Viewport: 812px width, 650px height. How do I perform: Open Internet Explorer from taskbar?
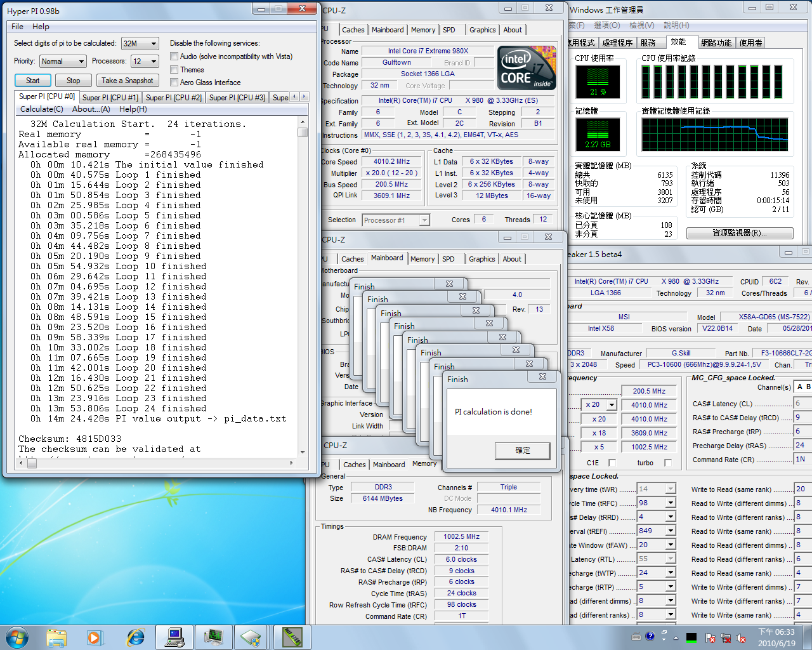[135, 637]
